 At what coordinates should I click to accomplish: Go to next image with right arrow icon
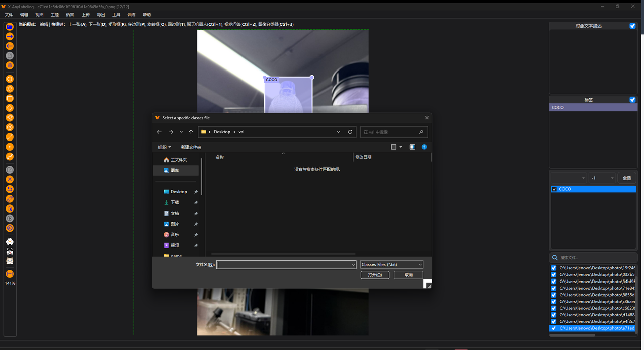coord(9,36)
